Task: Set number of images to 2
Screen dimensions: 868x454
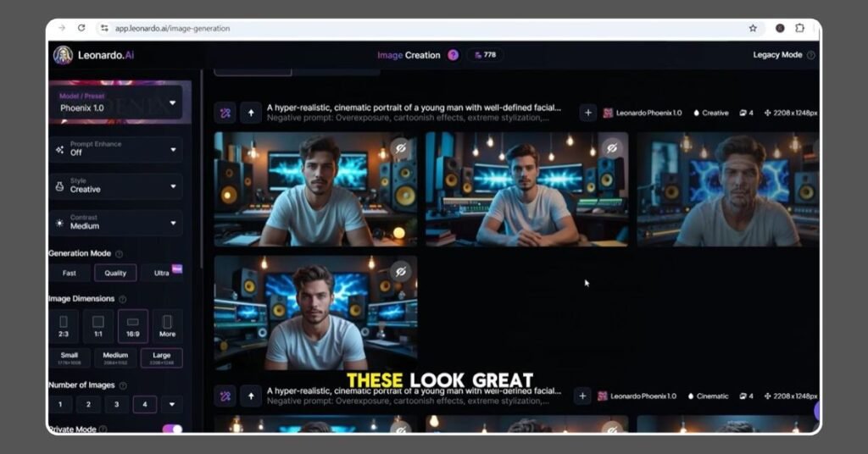Action: point(88,404)
